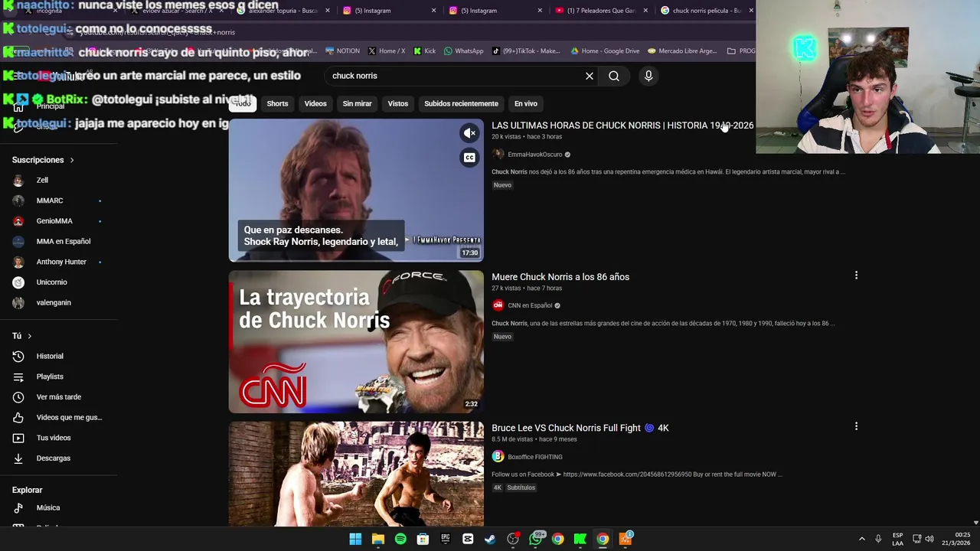Image resolution: width=980 pixels, height=551 pixels.
Task: Open the EmmaHavokOscuro channel name
Action: coord(535,155)
